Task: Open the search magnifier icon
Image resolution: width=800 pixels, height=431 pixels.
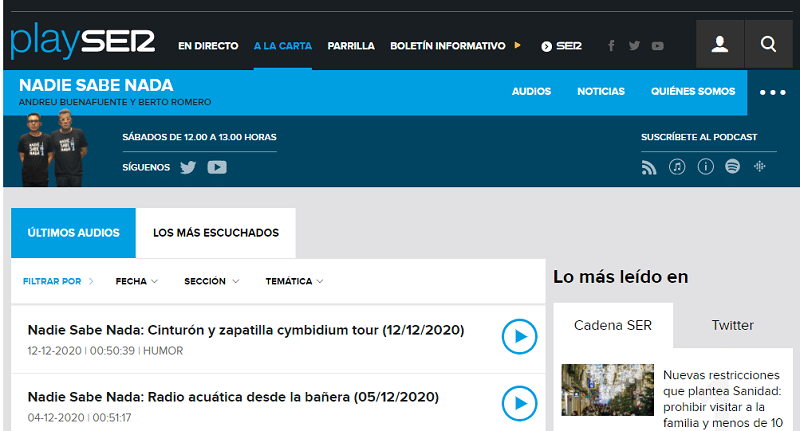Action: tap(768, 44)
